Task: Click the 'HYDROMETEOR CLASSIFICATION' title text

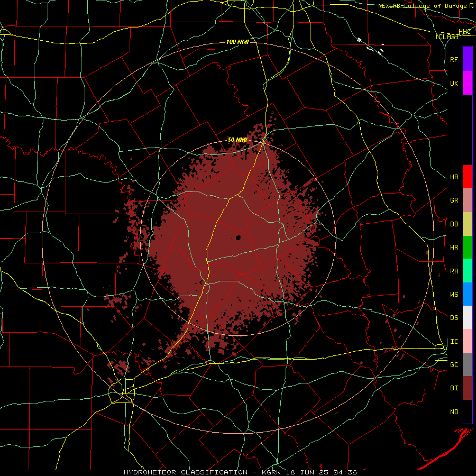Action: [x=185, y=472]
